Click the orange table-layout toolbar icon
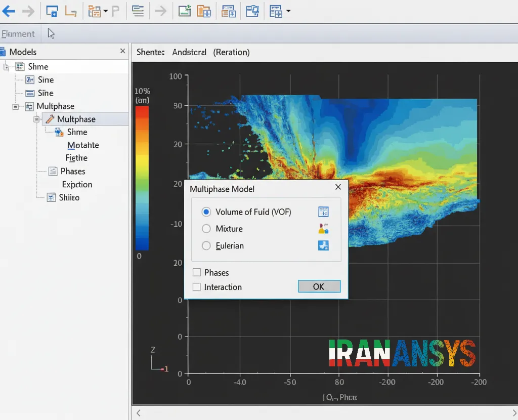 click(228, 11)
